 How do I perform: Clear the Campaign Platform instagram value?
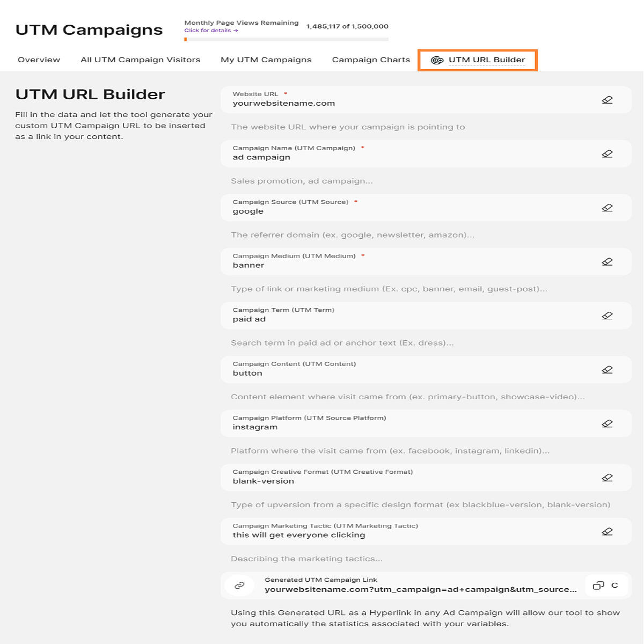pyautogui.click(x=607, y=423)
